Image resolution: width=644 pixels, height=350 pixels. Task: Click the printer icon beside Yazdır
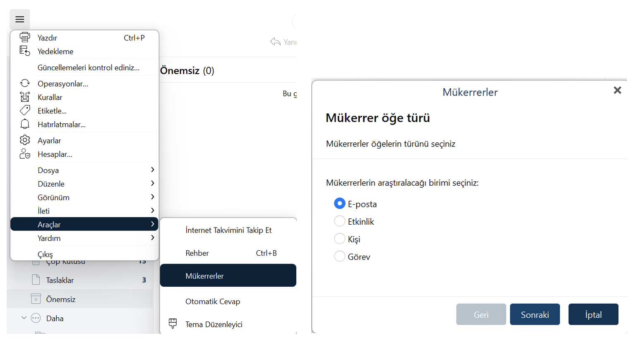point(25,37)
